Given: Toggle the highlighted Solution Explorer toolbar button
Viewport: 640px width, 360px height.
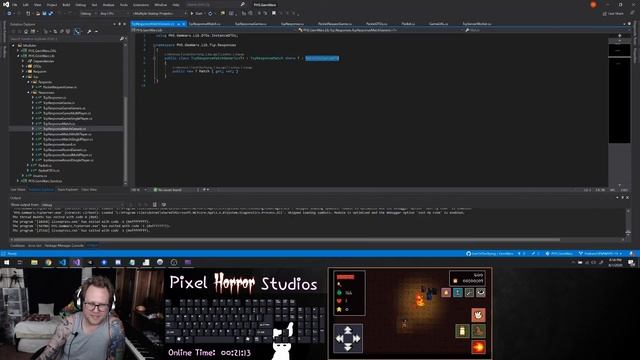Looking at the screenshot, I should coord(77,31).
